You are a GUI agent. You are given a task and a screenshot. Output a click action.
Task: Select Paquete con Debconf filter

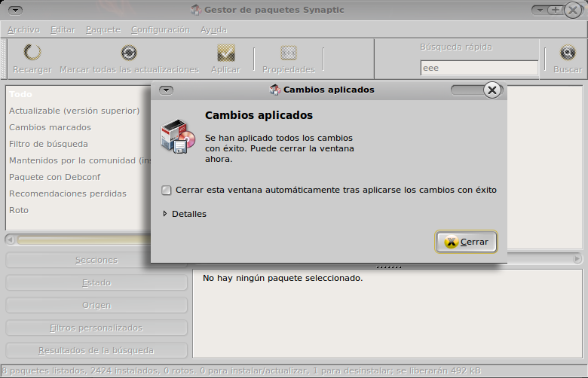pyautogui.click(x=78, y=177)
